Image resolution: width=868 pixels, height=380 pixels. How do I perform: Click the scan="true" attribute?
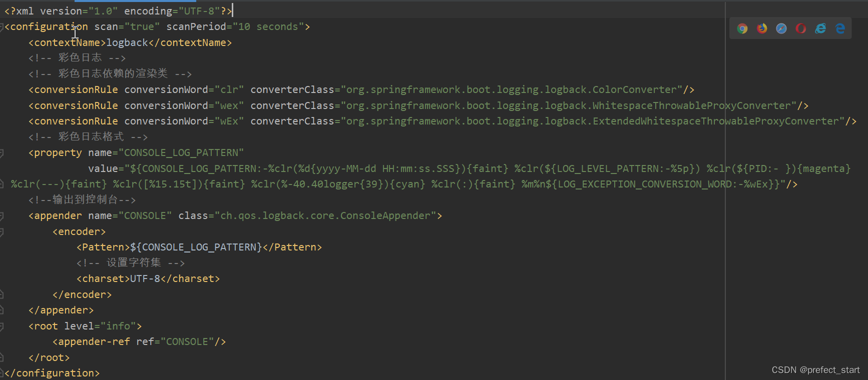tap(127, 26)
